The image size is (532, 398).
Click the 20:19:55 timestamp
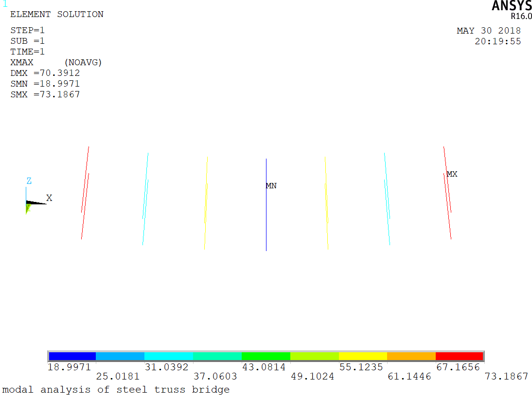click(498, 41)
